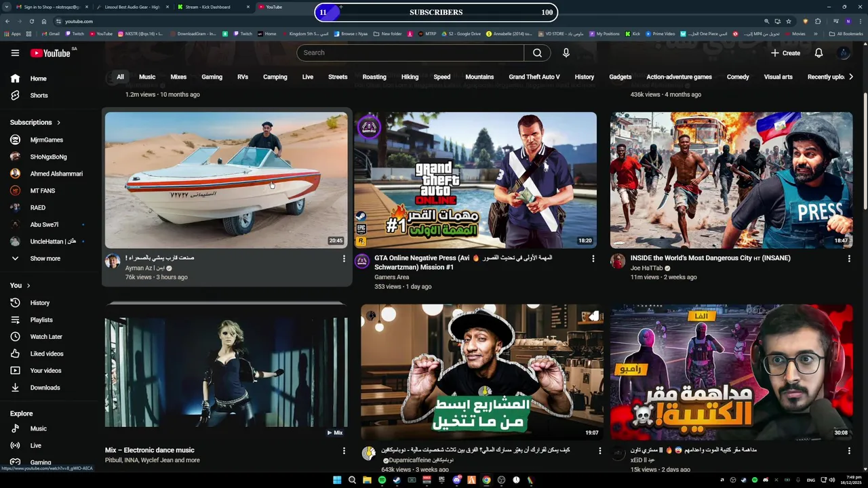Viewport: 868px width, 488px height.
Task: Open Chrome from the taskbar
Action: 486,481
